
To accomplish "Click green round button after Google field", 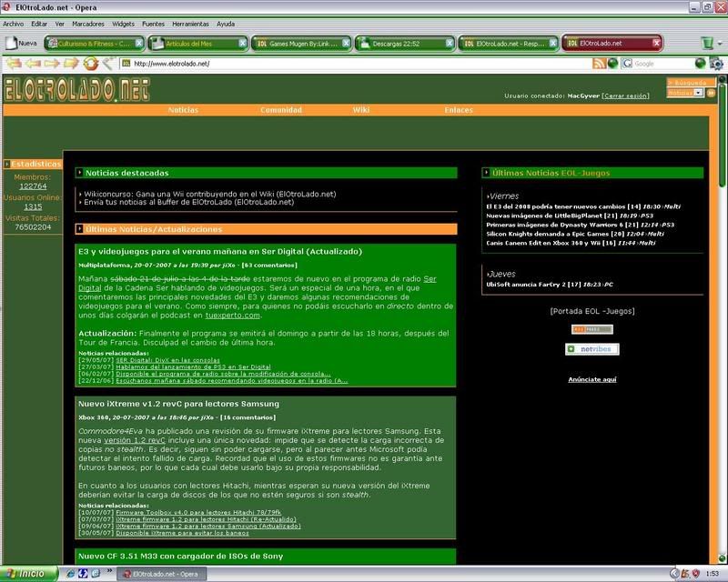I will (x=700, y=64).
